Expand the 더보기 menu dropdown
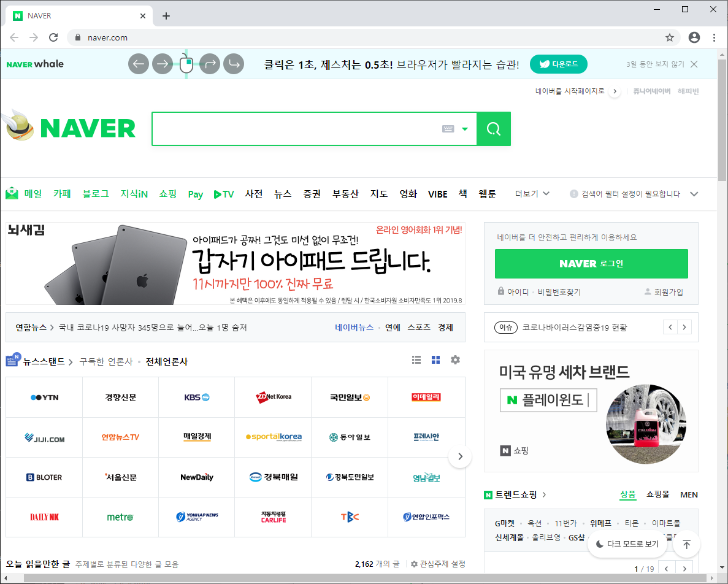 (x=532, y=194)
